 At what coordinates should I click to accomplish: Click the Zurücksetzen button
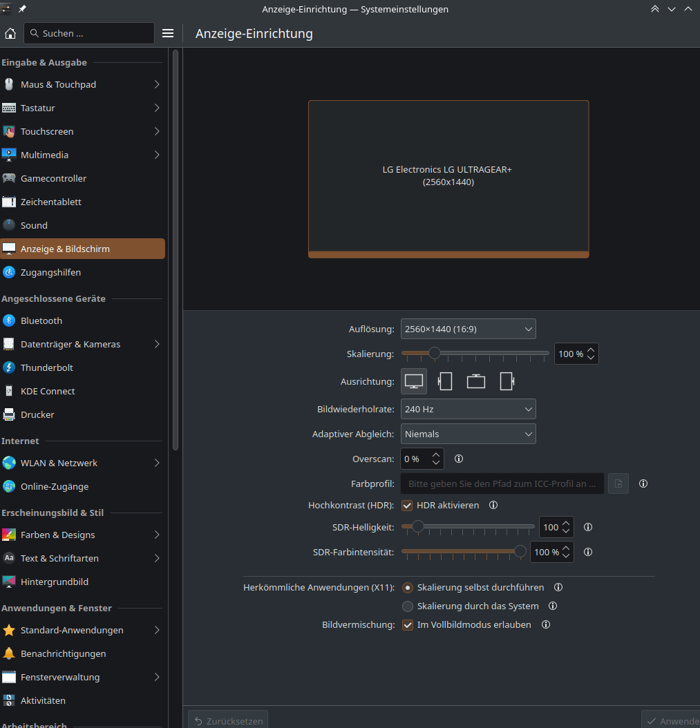point(228,720)
